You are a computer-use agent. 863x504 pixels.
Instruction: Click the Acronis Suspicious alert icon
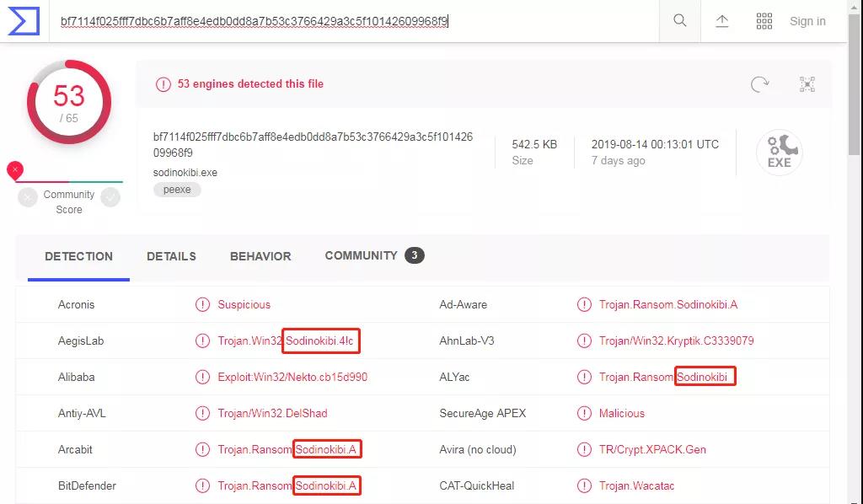click(x=202, y=304)
